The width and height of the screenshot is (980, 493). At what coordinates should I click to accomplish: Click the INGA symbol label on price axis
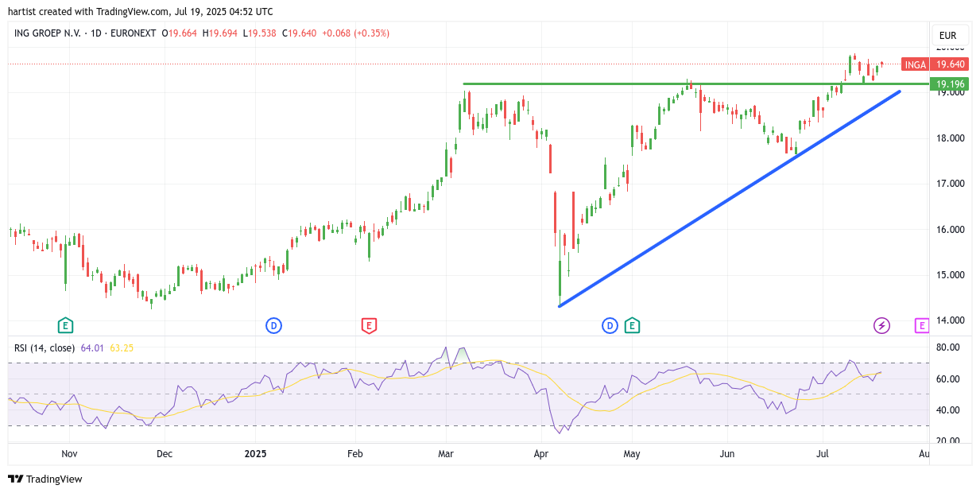coord(915,64)
